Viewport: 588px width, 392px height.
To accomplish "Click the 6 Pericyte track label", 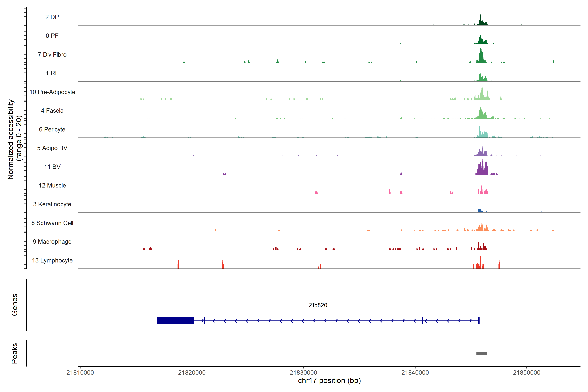I will coord(52,129).
